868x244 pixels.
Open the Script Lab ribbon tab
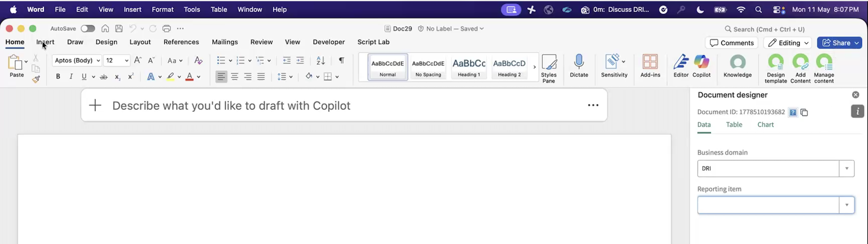(373, 42)
